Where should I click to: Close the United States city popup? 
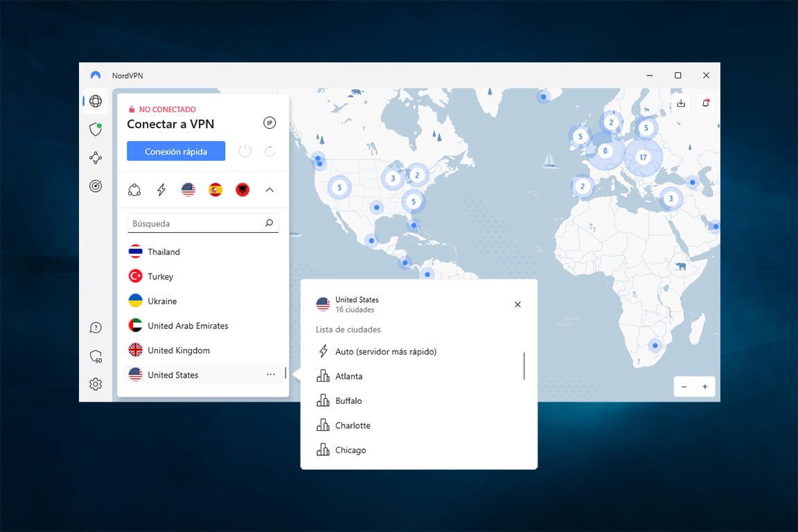pyautogui.click(x=517, y=304)
